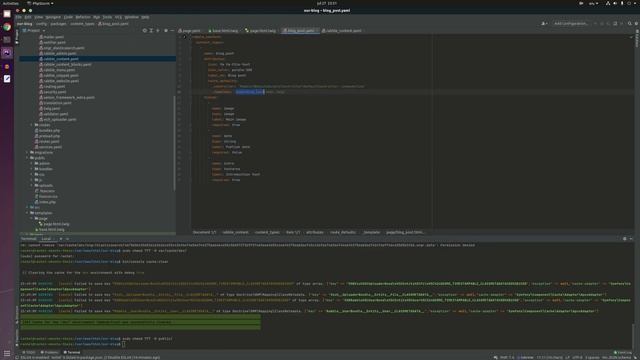
Task: Toggle the Favorites tool window side button
Action: pyautogui.click(x=17, y=337)
